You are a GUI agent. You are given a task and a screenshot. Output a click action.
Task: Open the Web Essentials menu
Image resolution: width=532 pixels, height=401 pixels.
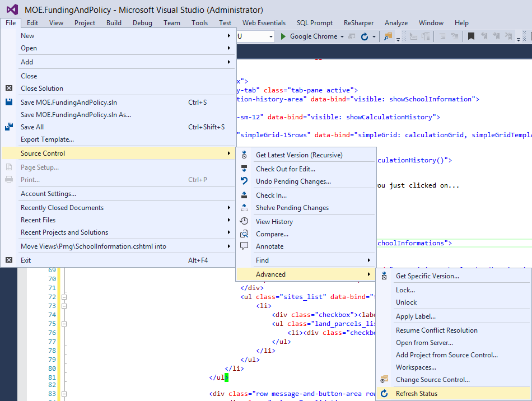coord(264,23)
